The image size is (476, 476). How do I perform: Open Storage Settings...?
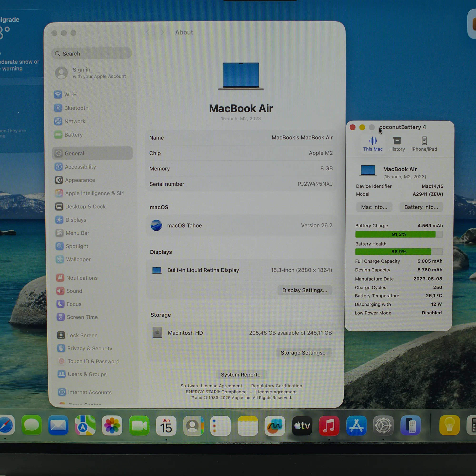pyautogui.click(x=303, y=353)
